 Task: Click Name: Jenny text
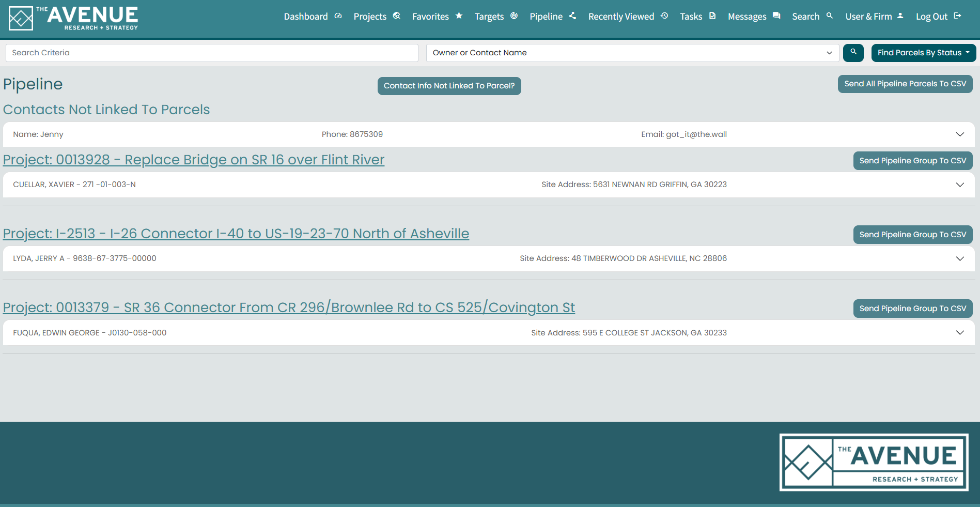click(x=38, y=134)
